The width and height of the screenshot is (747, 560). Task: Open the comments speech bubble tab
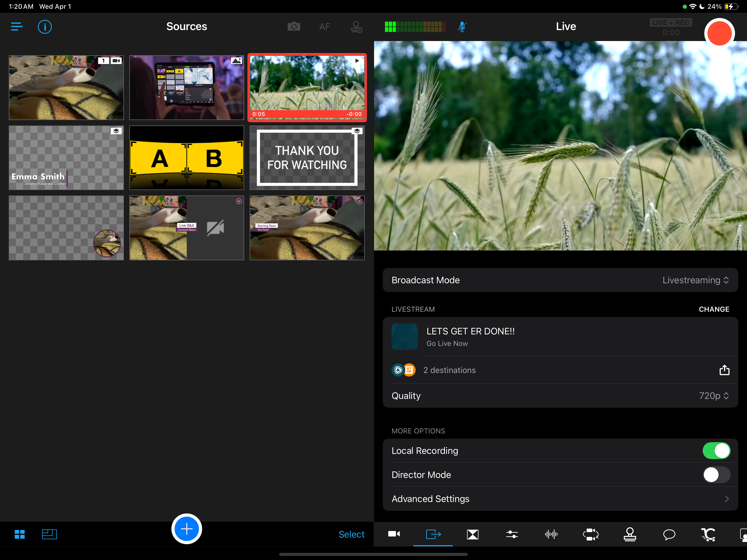(x=669, y=534)
